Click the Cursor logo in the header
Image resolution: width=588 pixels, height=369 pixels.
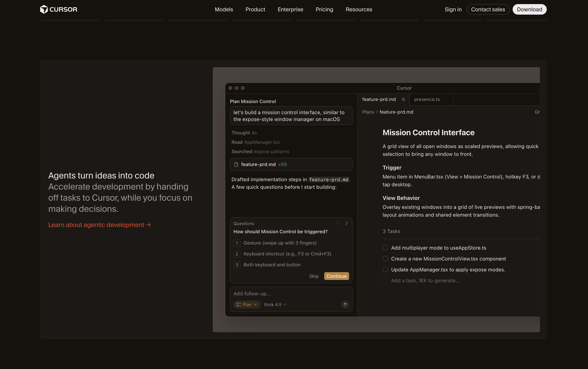59,9
